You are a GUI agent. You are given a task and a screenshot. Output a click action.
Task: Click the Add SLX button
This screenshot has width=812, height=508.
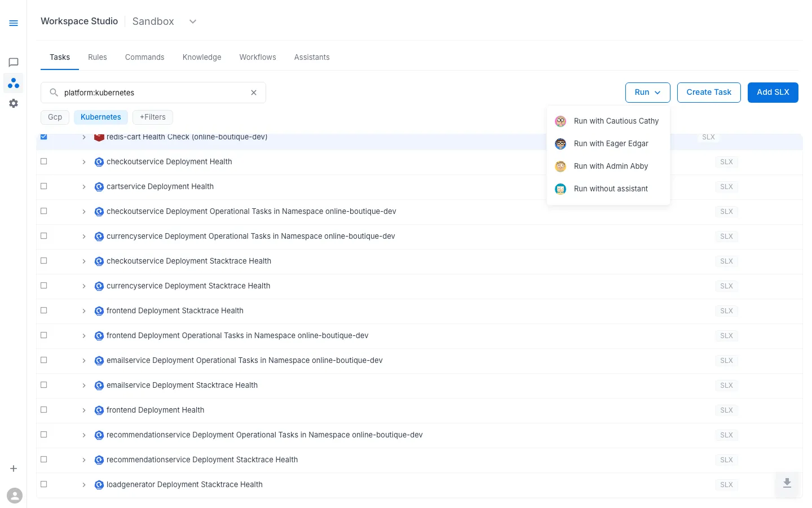(x=773, y=92)
